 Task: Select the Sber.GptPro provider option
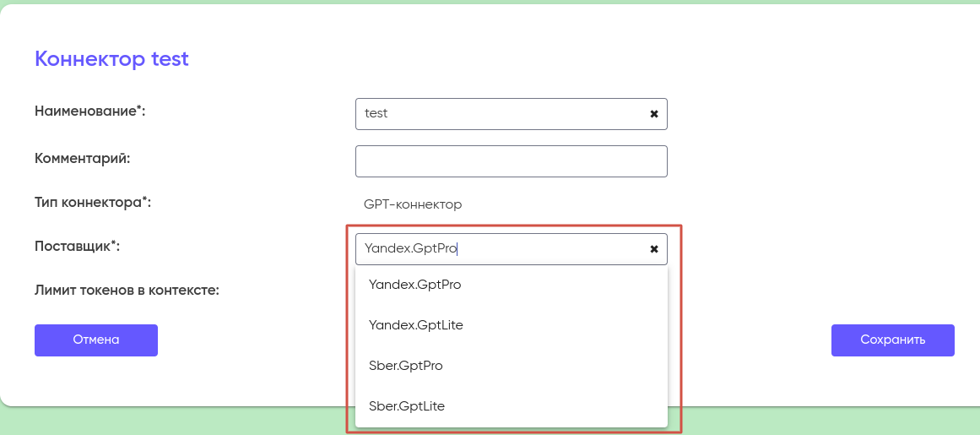point(405,366)
